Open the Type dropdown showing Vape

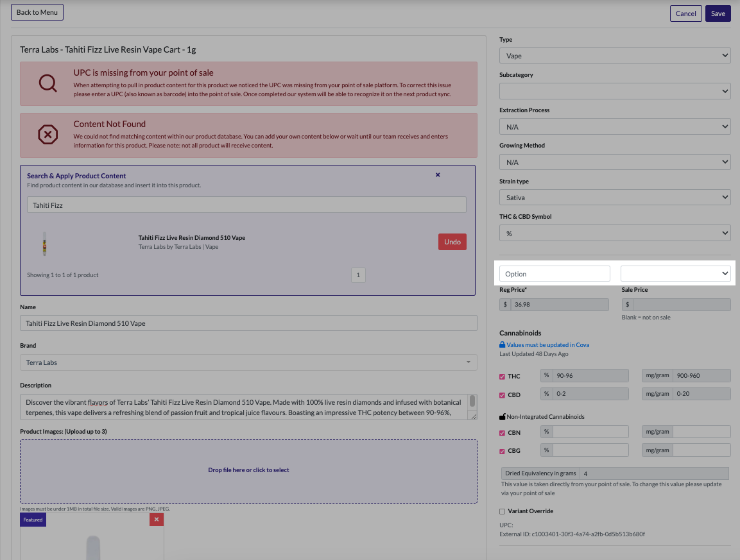point(615,56)
